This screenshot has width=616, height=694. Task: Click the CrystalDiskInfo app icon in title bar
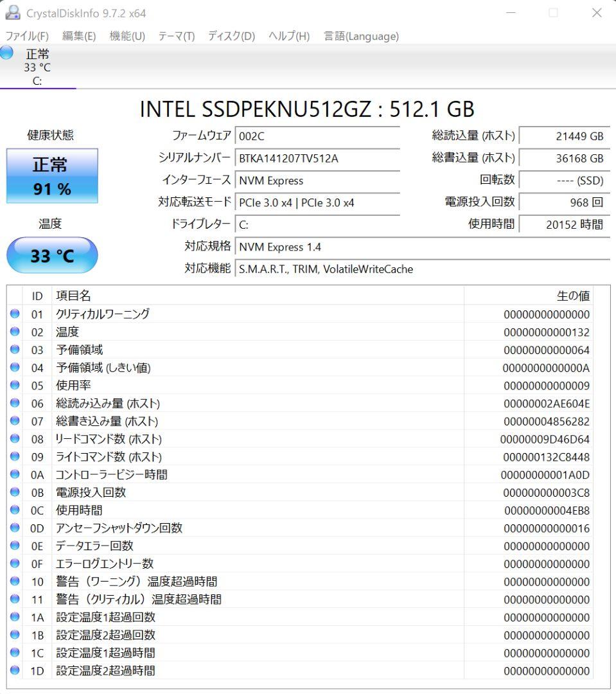[12, 13]
